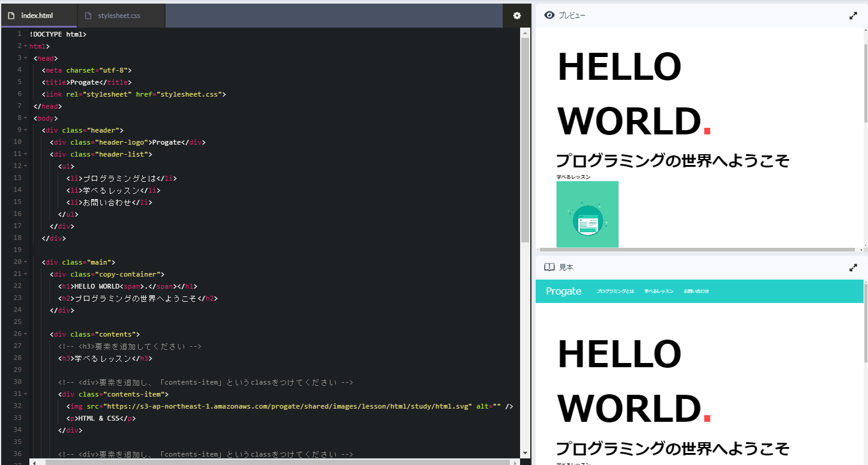
Task: Fold the contents-item div on line 31
Action: 25,394
